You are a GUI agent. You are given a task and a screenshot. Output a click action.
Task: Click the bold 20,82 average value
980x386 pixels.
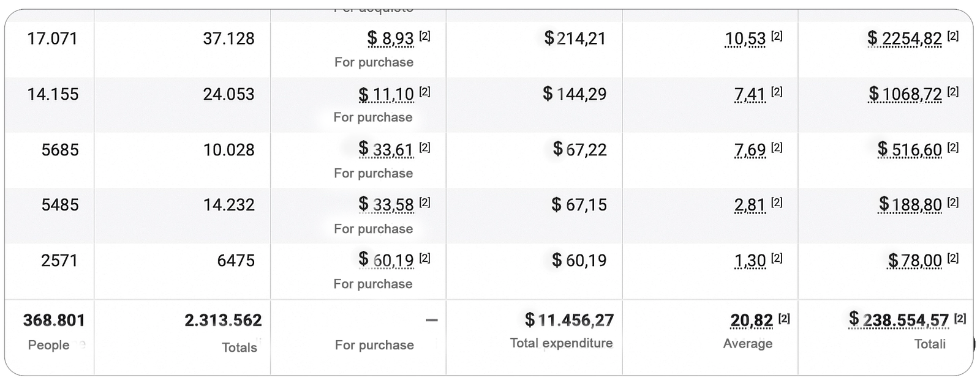point(751,321)
